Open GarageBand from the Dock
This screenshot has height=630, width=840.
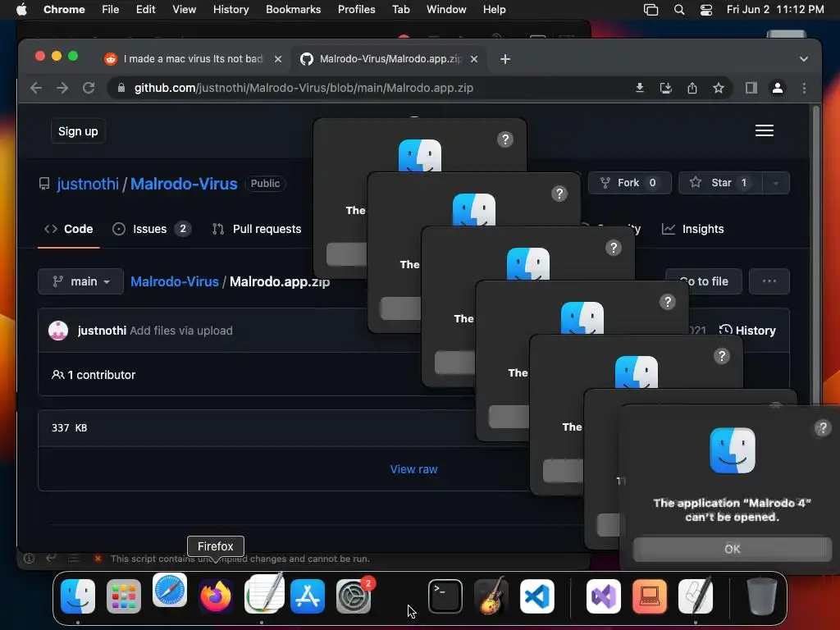(x=491, y=595)
